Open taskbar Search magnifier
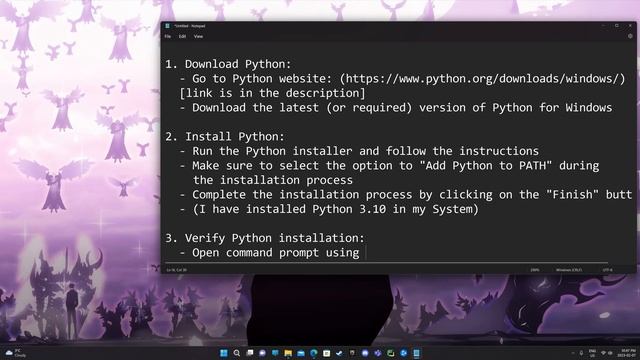640x360 pixels. [236, 353]
